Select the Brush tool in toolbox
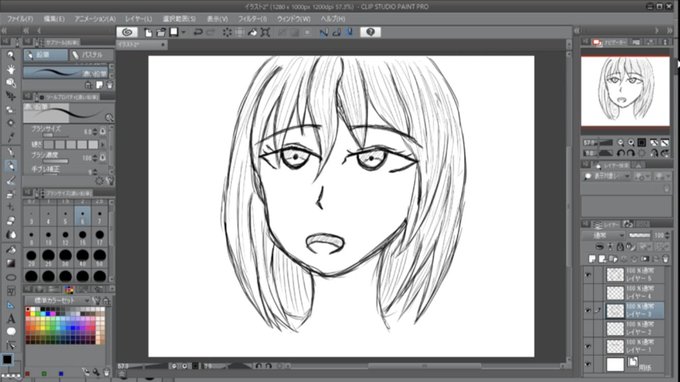The image size is (680, 382). coord(11,180)
